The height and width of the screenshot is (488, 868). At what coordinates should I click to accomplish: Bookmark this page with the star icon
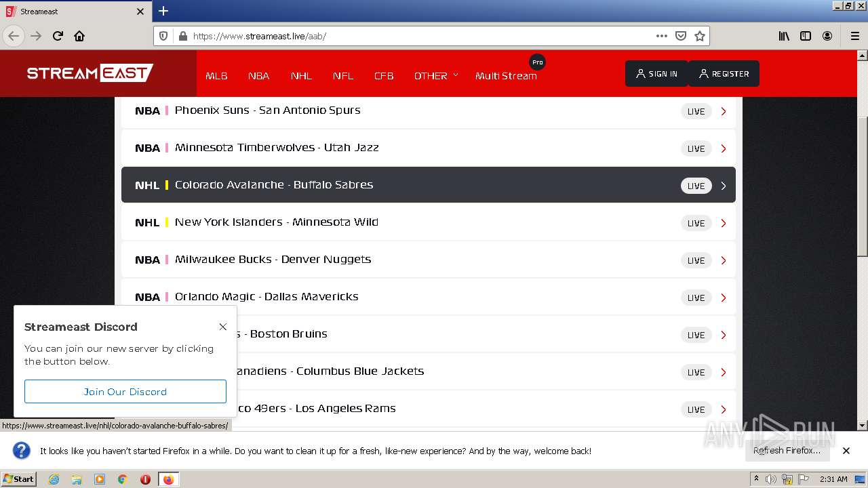click(700, 36)
